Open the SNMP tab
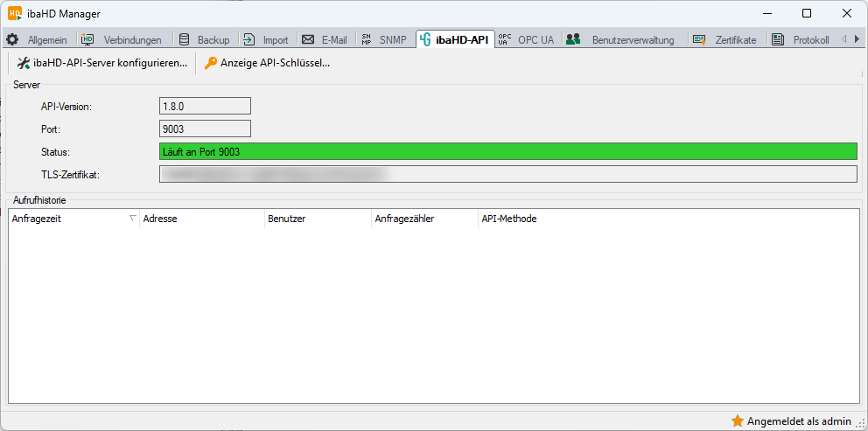Image resolution: width=868 pixels, height=431 pixels. pyautogui.click(x=383, y=39)
